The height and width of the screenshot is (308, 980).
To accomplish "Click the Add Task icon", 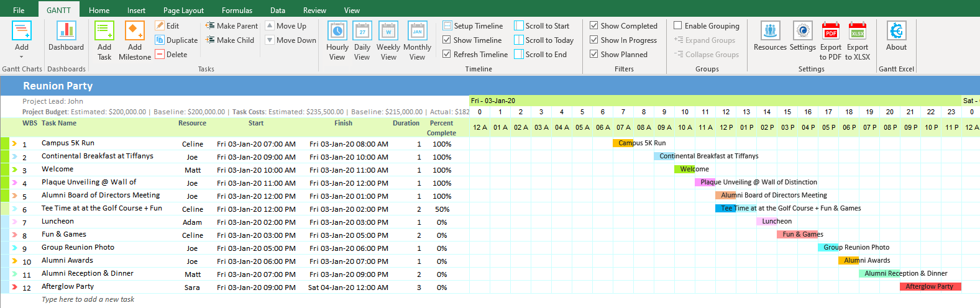I will point(104,31).
